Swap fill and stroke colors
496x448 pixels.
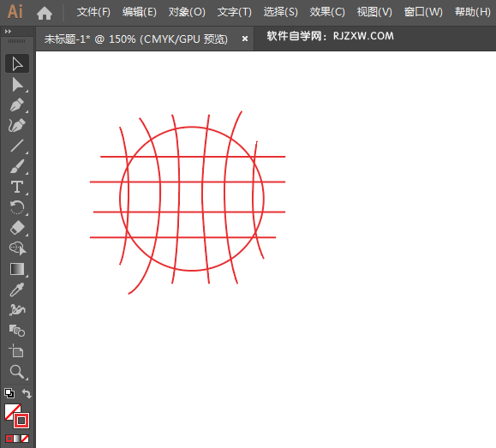tap(27, 393)
